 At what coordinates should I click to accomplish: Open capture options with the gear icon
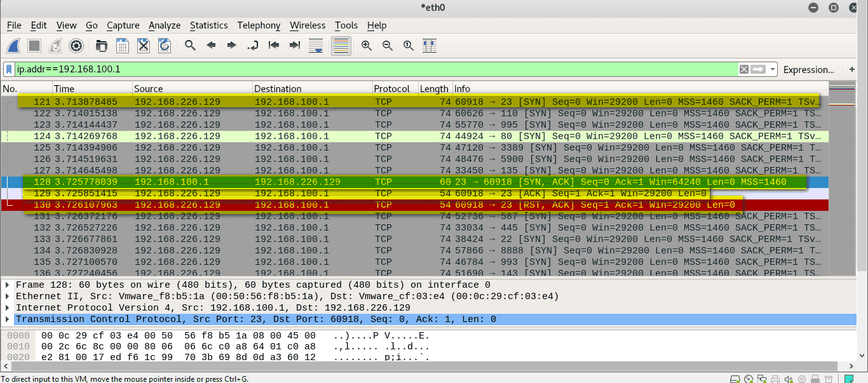point(76,45)
